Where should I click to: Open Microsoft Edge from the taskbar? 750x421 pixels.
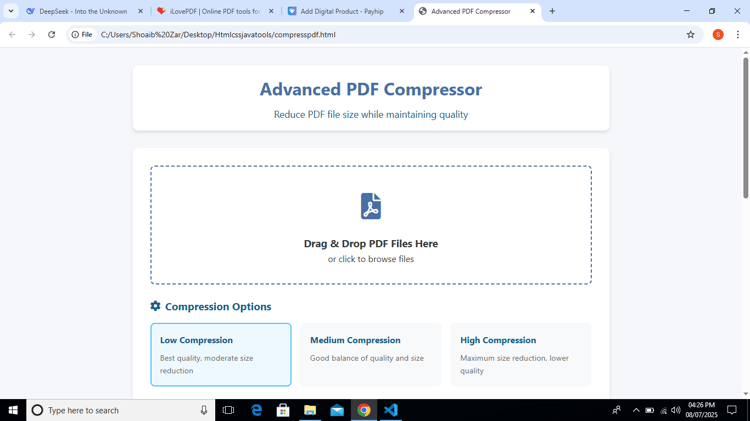pos(256,410)
